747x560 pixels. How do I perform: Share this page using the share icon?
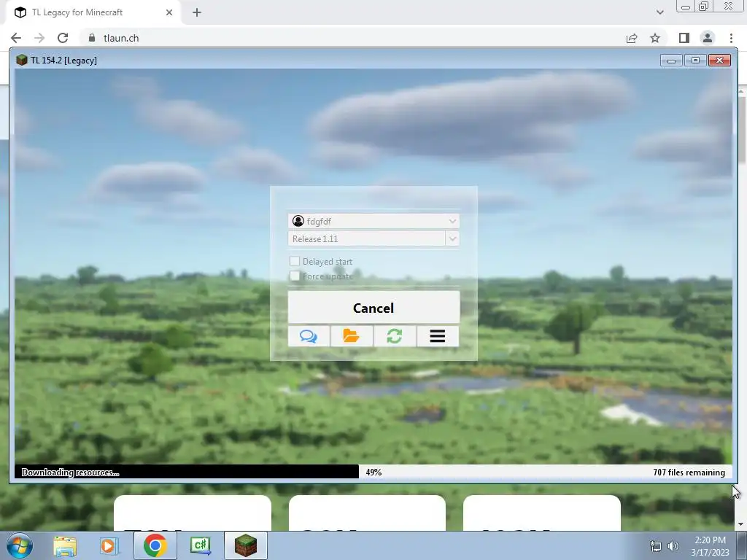(632, 38)
